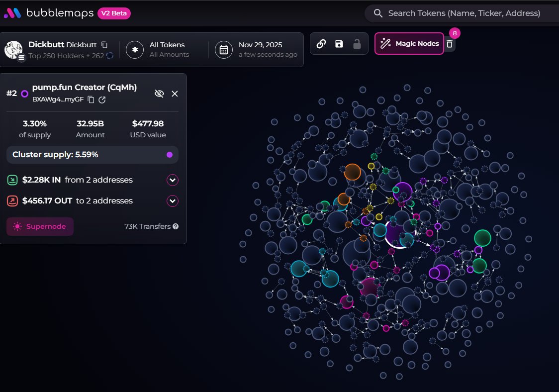
Task: Expand the $456.17 OUT addresses list
Action: pyautogui.click(x=173, y=201)
